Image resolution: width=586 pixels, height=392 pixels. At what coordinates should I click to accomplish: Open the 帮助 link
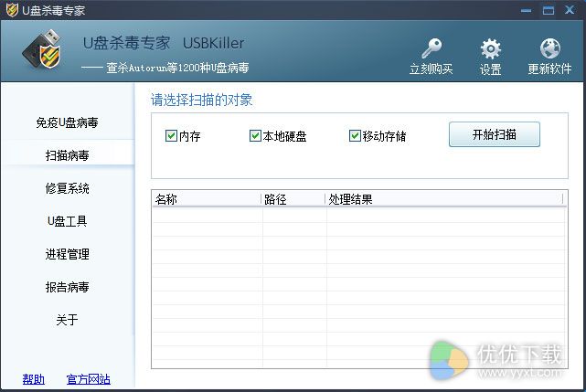pos(33,379)
